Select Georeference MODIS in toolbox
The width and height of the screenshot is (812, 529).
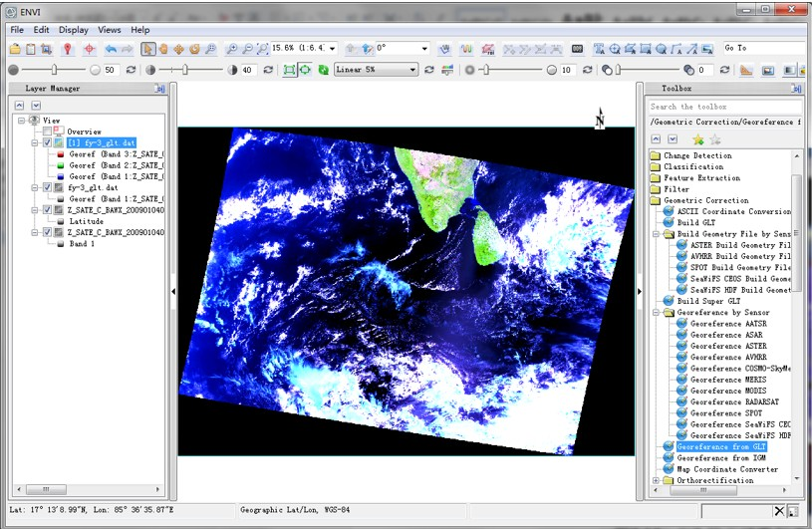point(728,391)
